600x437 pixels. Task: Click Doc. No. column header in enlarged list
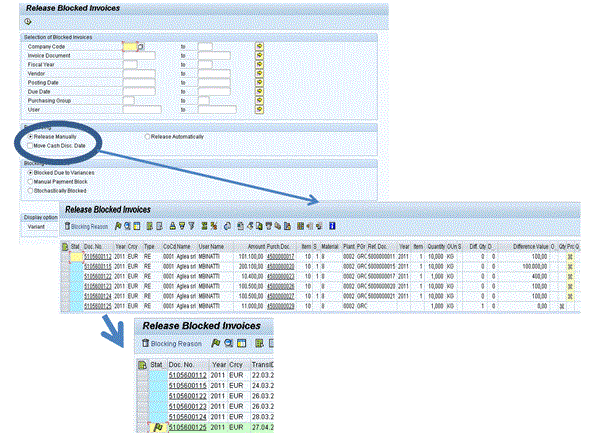(x=189, y=365)
